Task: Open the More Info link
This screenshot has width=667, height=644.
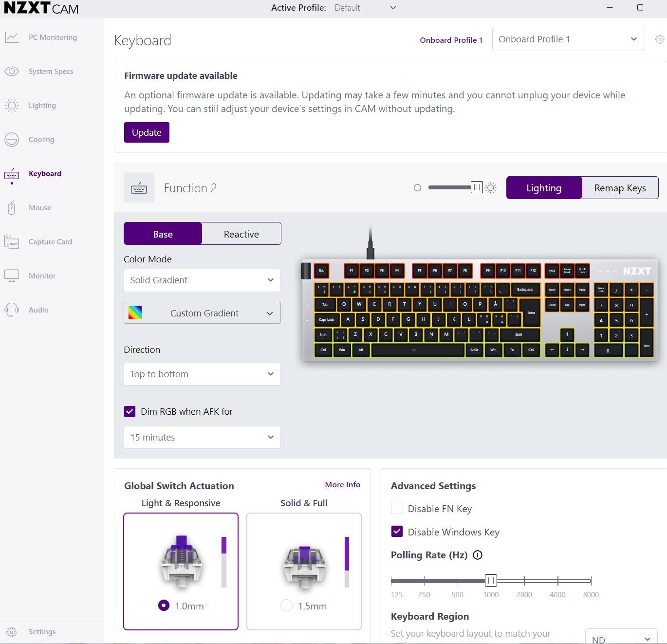Action: [342, 485]
